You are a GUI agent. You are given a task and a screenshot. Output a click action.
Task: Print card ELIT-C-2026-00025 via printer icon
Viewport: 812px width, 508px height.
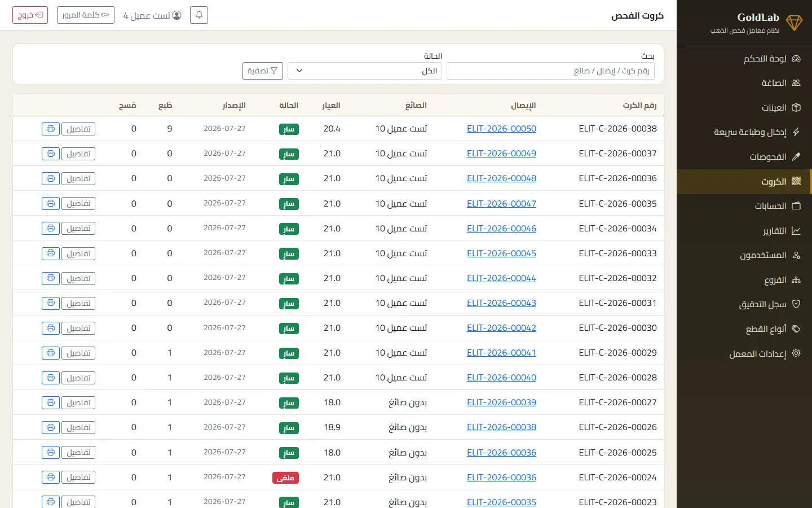point(51,453)
